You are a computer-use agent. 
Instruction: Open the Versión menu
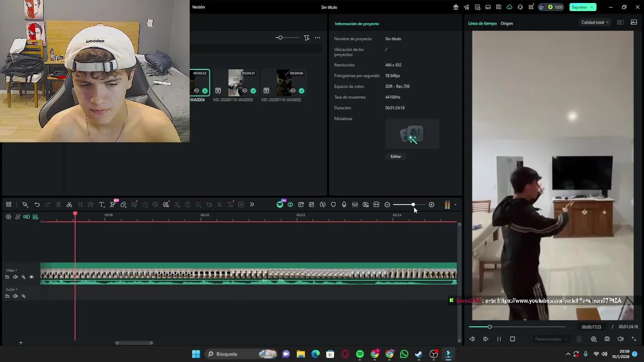198,7
